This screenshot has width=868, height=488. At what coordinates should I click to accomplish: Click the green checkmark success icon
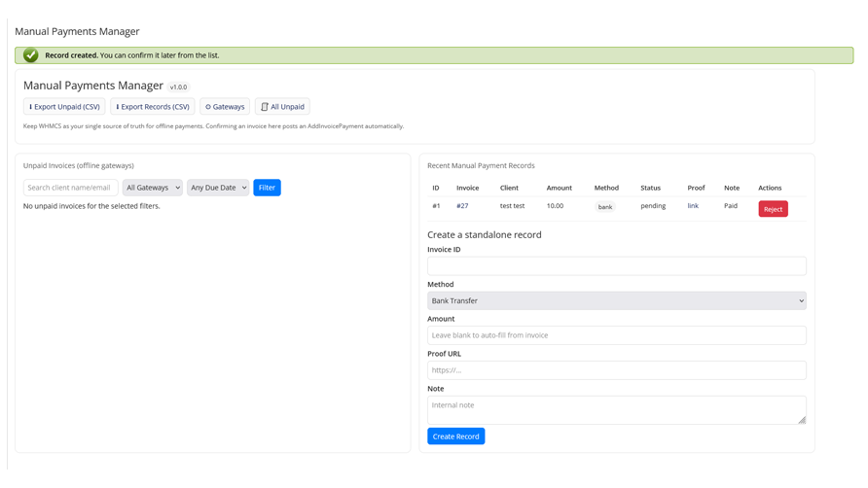pyautogui.click(x=31, y=55)
